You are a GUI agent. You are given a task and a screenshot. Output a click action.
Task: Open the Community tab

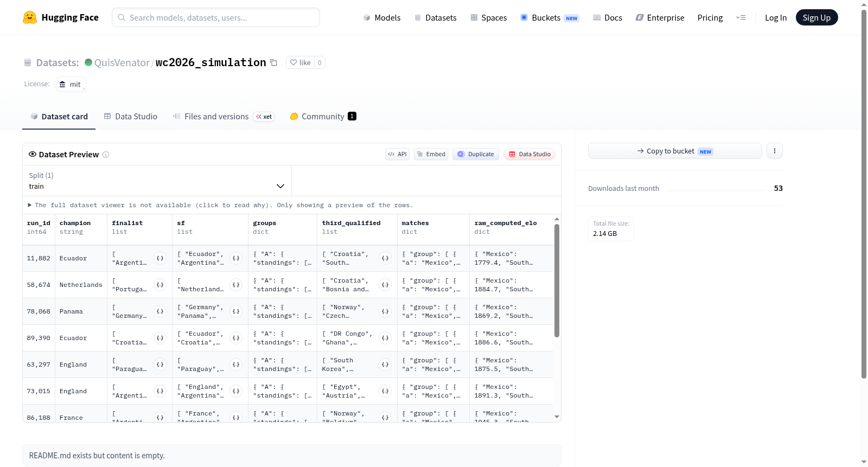pos(323,117)
